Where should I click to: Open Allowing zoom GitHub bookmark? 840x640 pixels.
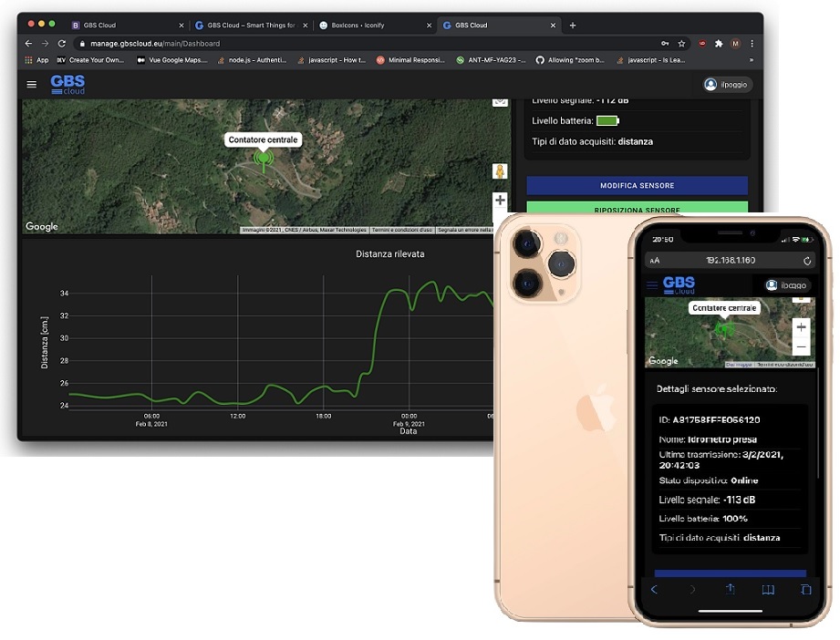click(570, 60)
